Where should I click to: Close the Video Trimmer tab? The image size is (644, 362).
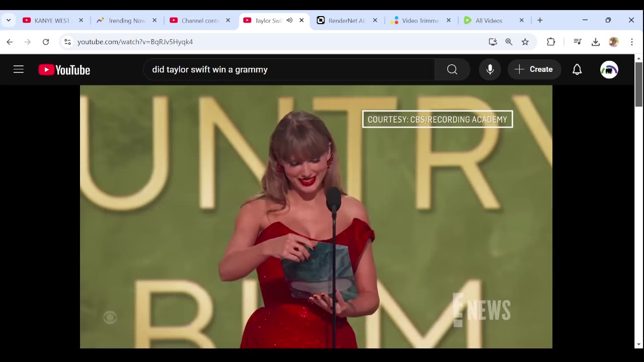pyautogui.click(x=448, y=21)
